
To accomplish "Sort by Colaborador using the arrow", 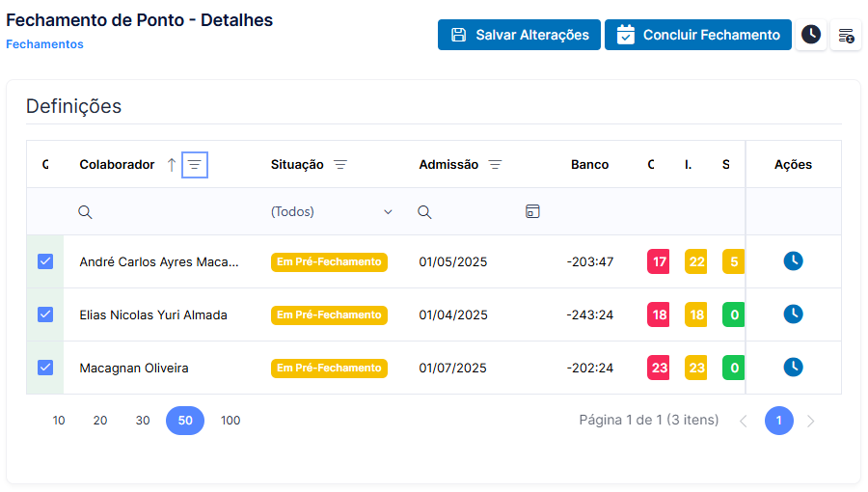I will click(x=172, y=165).
